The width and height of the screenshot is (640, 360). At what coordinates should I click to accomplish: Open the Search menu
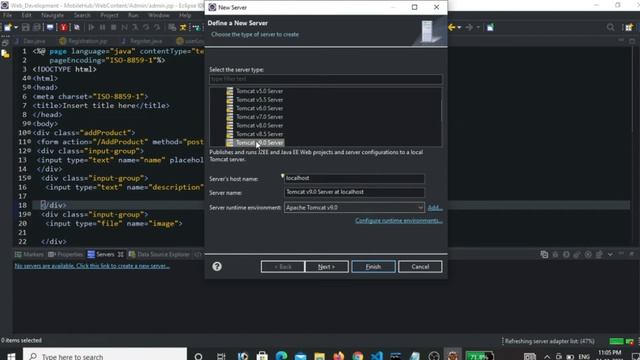point(82,15)
